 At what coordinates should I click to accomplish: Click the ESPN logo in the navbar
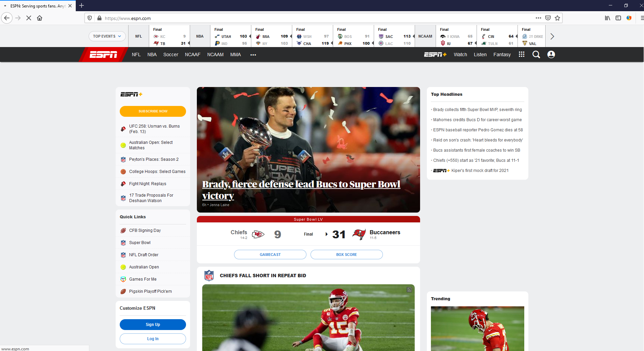tap(102, 54)
